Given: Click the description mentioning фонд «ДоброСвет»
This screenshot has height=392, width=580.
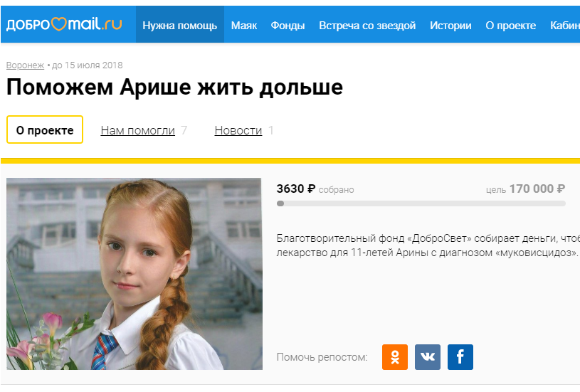Looking at the screenshot, I should click(x=428, y=245).
